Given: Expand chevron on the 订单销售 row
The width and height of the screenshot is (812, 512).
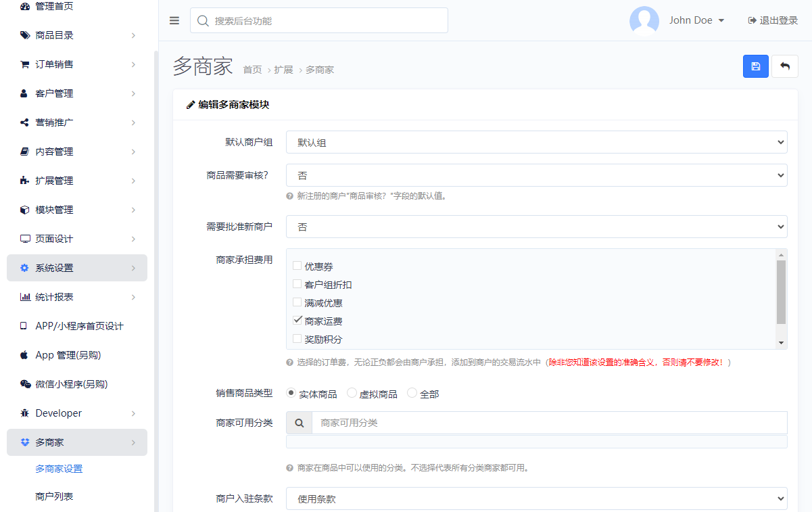Looking at the screenshot, I should (133, 64).
